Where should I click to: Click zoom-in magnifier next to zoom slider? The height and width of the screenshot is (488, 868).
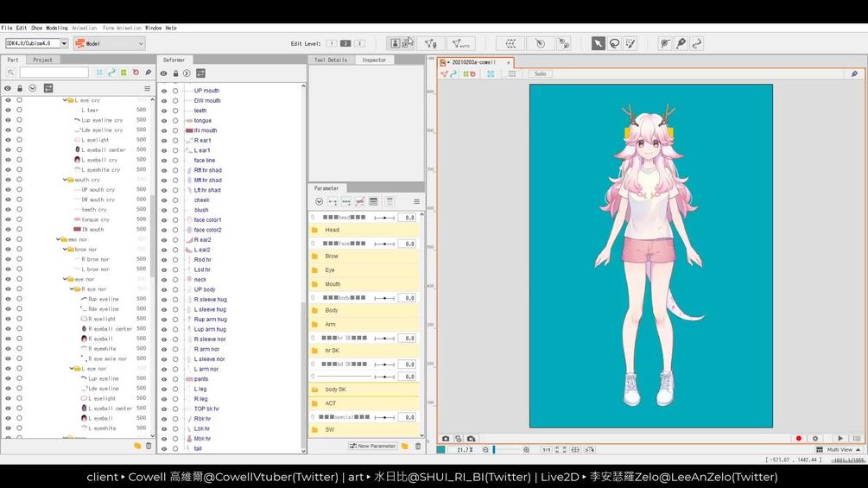pos(526,450)
